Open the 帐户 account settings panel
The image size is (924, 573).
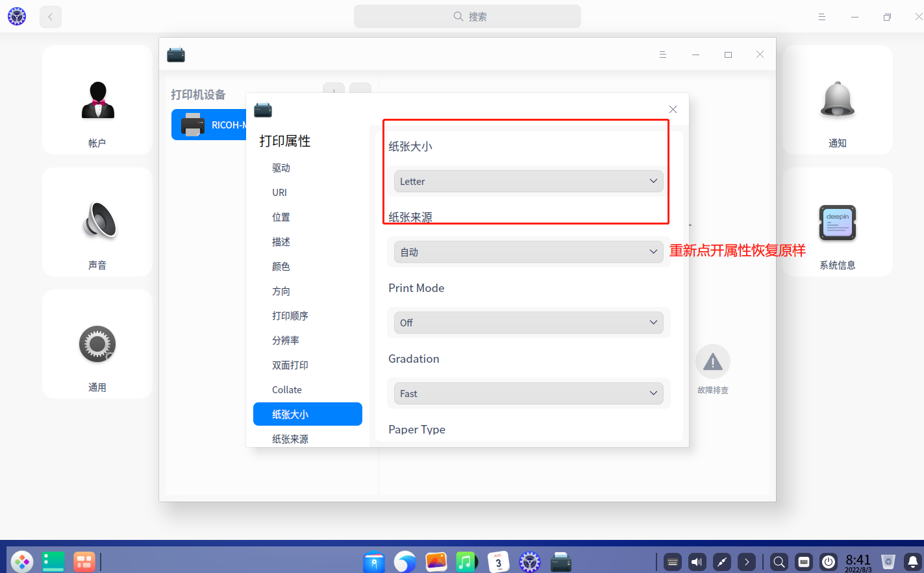click(97, 100)
